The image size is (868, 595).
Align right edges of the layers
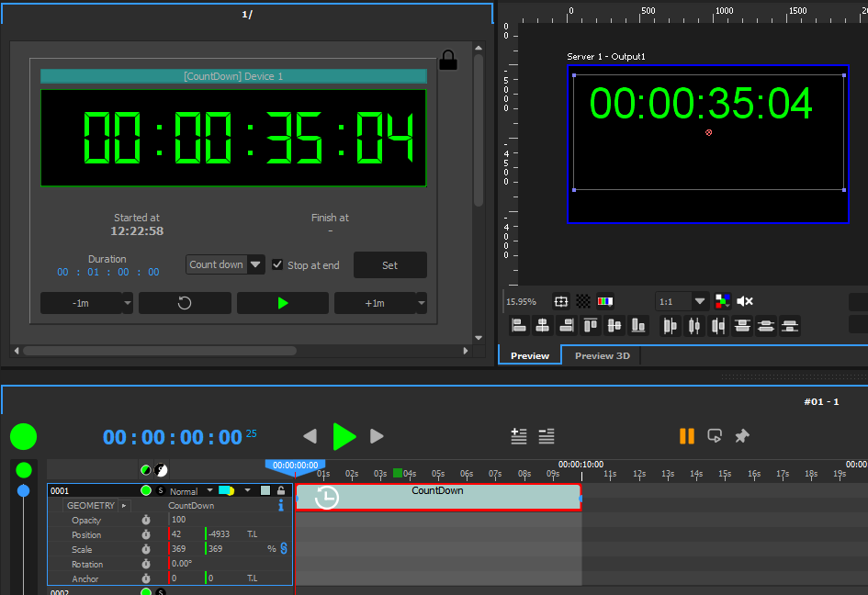[567, 325]
